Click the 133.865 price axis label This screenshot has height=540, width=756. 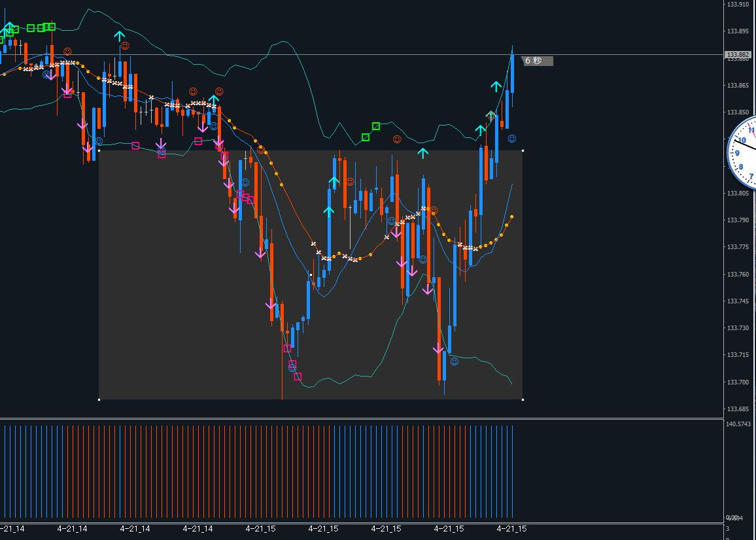[738, 86]
